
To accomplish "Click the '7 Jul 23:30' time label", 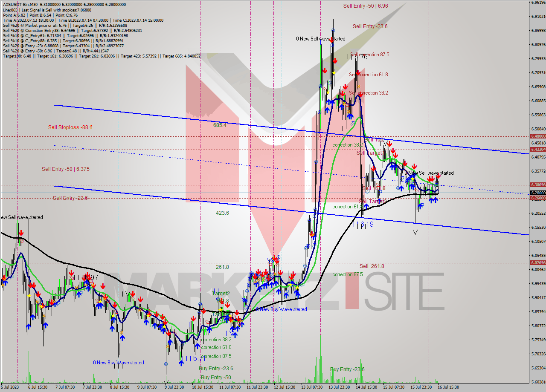I will [x=92, y=387].
